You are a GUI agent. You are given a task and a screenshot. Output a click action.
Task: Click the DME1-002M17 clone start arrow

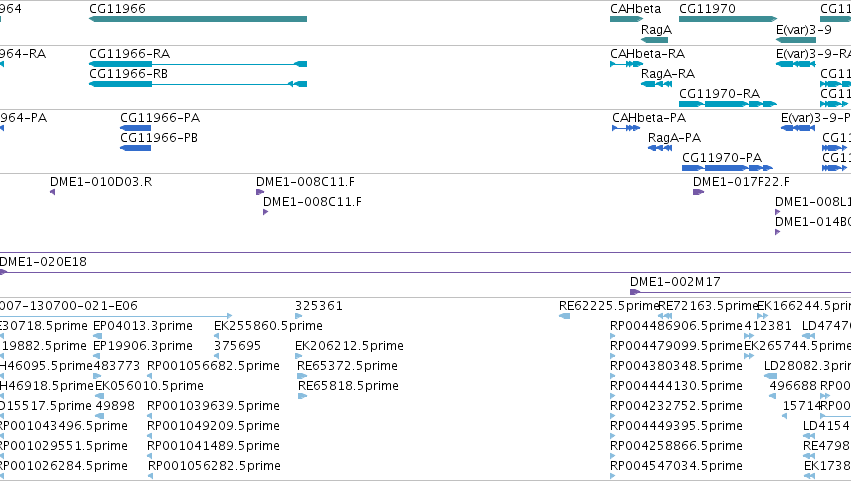(x=635, y=292)
